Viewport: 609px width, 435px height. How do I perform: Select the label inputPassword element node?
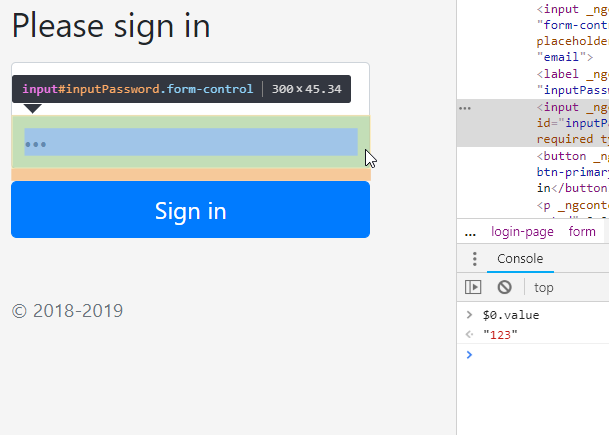click(572, 82)
